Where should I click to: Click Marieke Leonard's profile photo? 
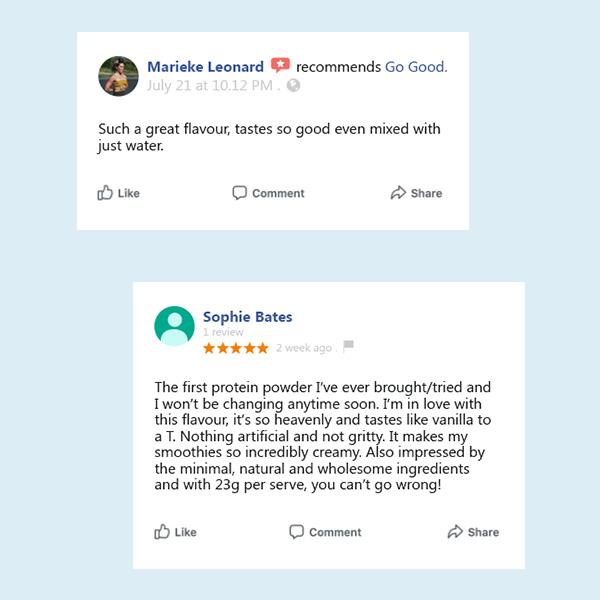point(118,76)
